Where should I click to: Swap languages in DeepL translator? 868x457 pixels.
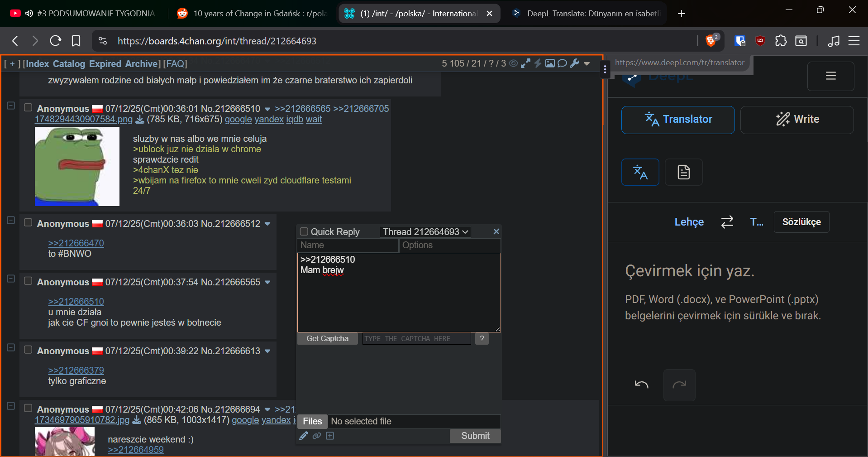[727, 222]
